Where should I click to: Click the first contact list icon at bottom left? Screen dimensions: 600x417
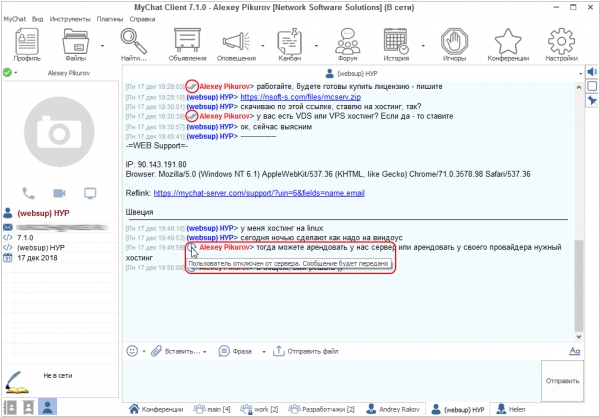(10, 407)
